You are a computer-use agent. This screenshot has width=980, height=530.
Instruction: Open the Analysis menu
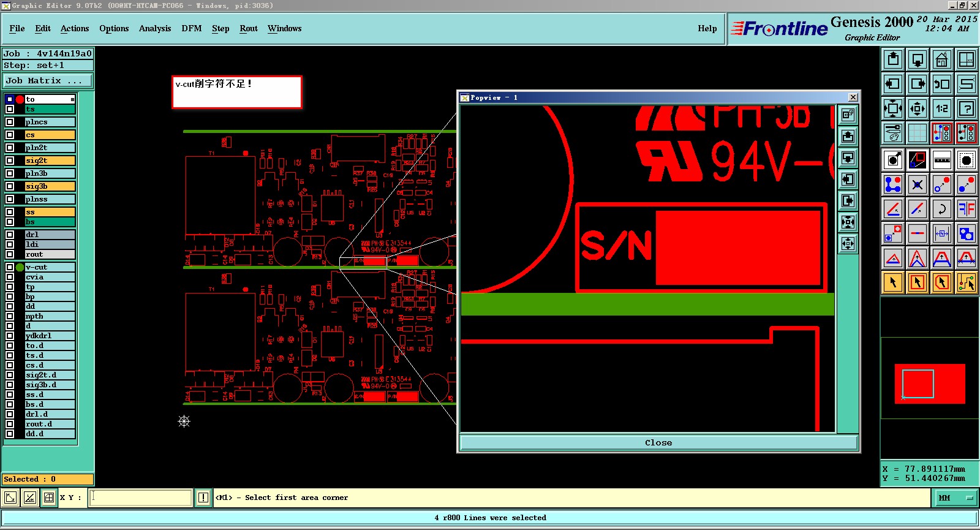(x=155, y=28)
